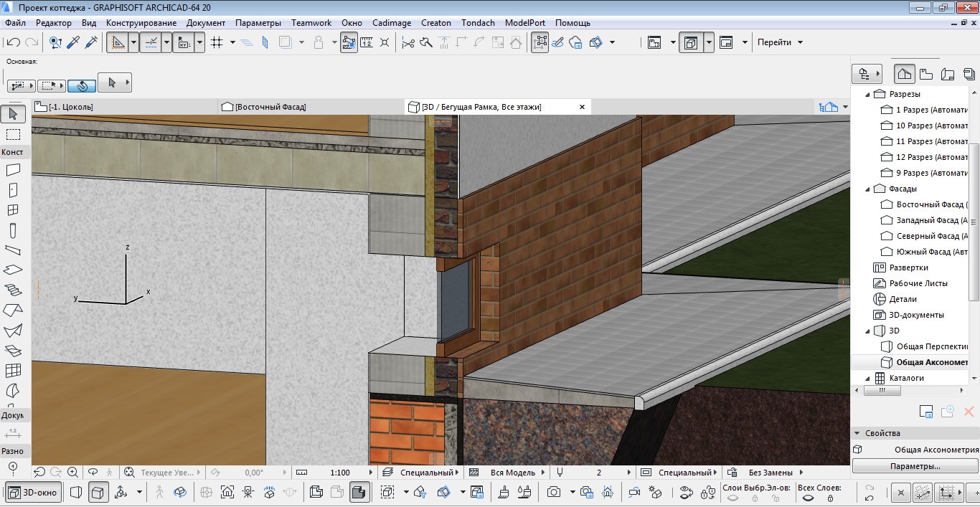Select the eyedropper pick-up parameters tool
This screenshot has width=980, height=507.
73,43
